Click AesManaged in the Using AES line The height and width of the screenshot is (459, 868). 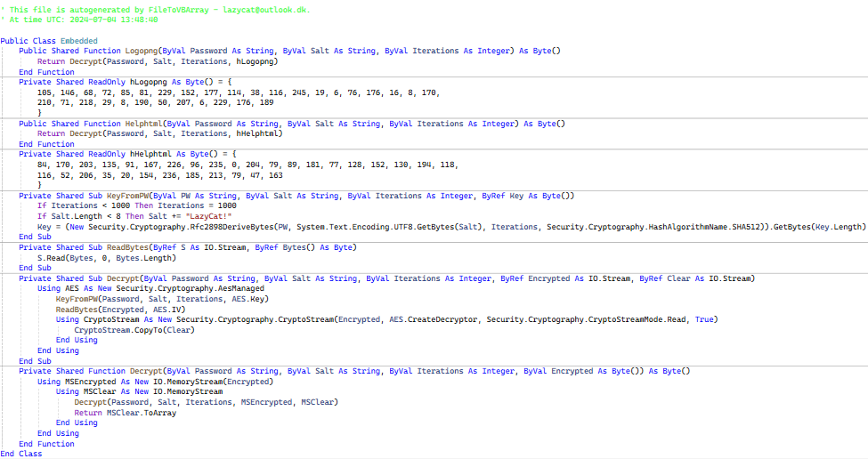pos(241,288)
